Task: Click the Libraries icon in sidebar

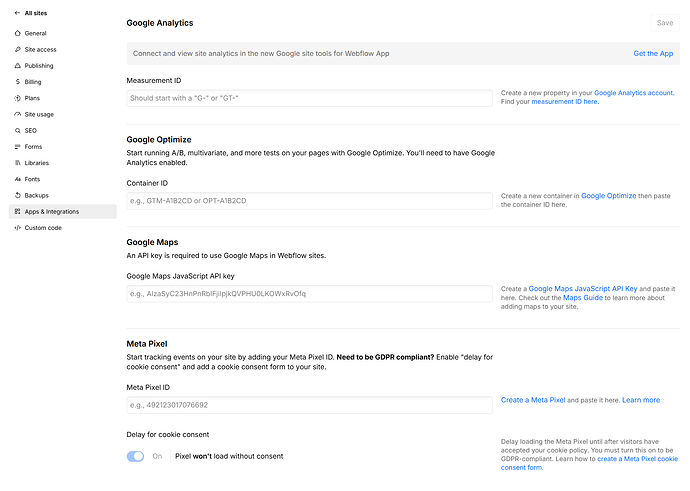Action: (x=17, y=163)
